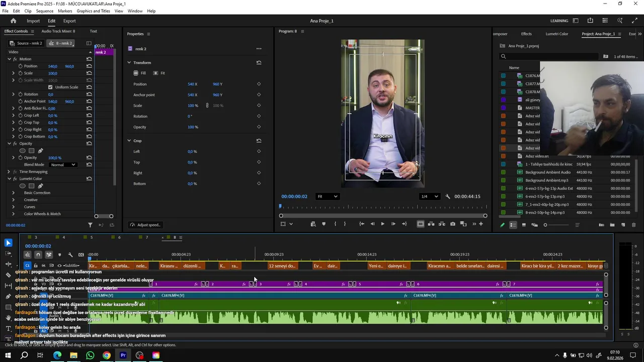Toggle Linked Selection in timeline
The height and width of the screenshot is (362, 644).
(49, 255)
